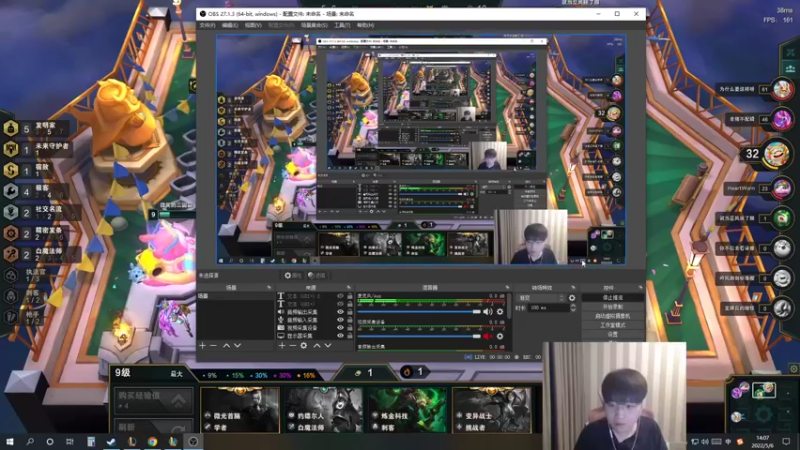Image resolution: width=800 pixels, height=450 pixels.
Task: Click the 极客 trait icon
Action: click(11, 191)
